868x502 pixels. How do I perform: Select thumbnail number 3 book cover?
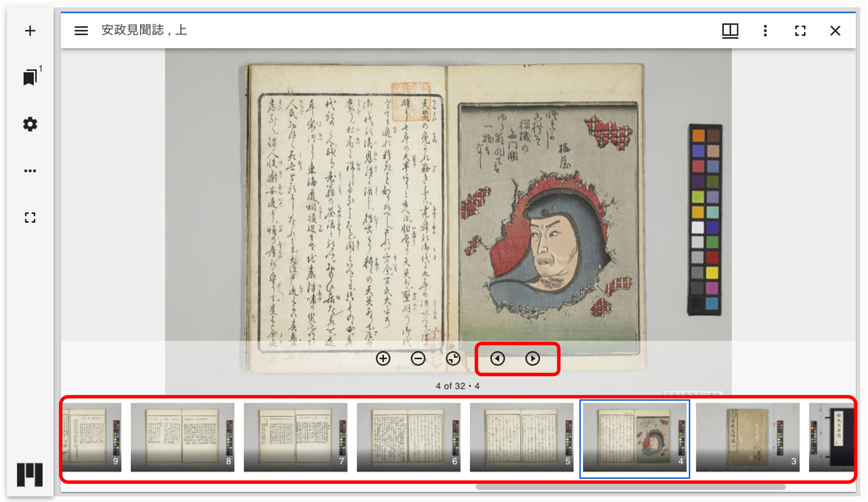point(747,437)
